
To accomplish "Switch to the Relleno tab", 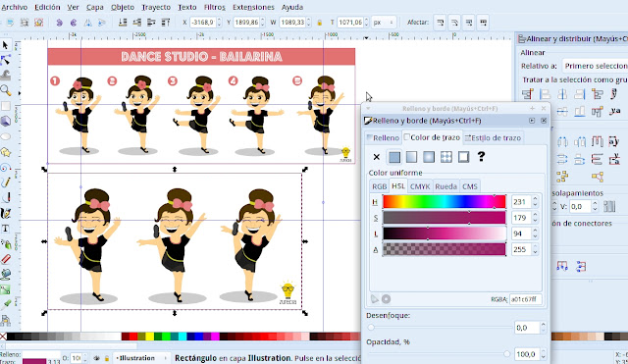I will 383,137.
